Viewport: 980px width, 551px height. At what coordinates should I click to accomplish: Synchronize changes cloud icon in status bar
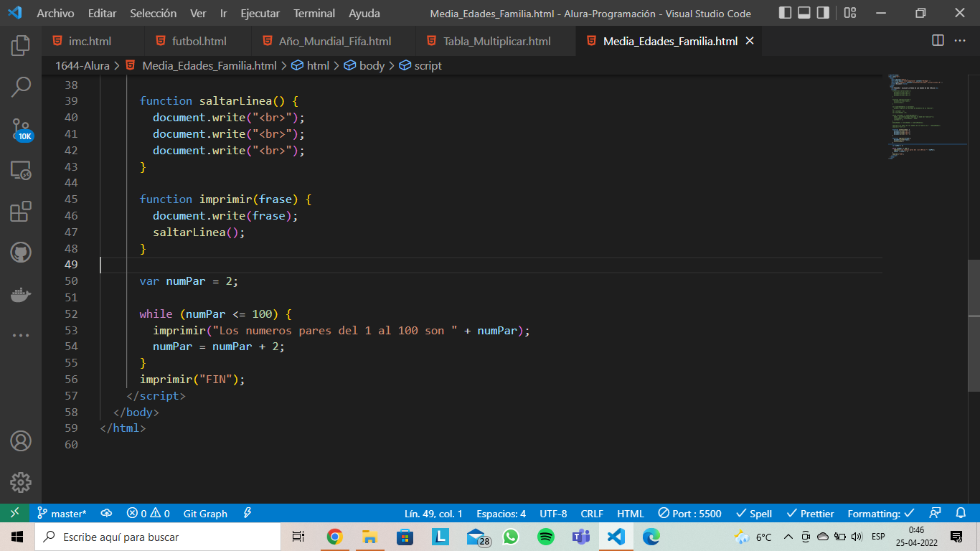(106, 513)
